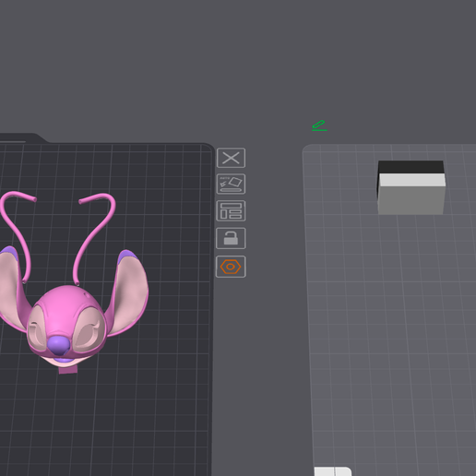The width and height of the screenshot is (476, 476).
Task: Toggle the plate lock padlock icon
Action: (x=231, y=238)
